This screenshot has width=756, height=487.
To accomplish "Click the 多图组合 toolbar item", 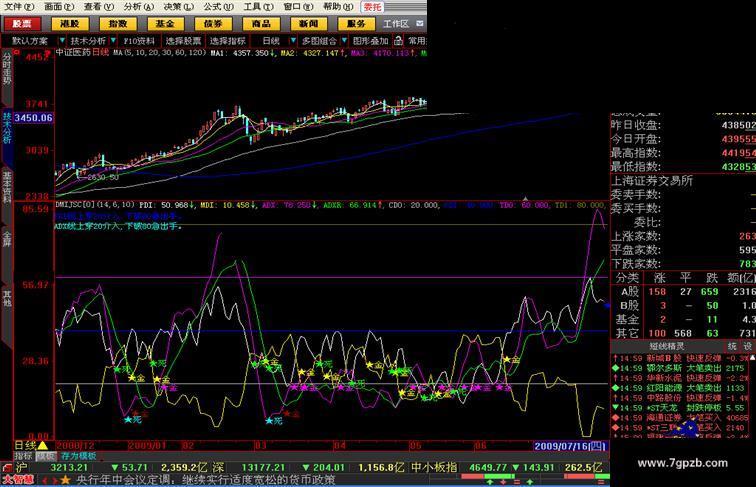I will tap(319, 41).
